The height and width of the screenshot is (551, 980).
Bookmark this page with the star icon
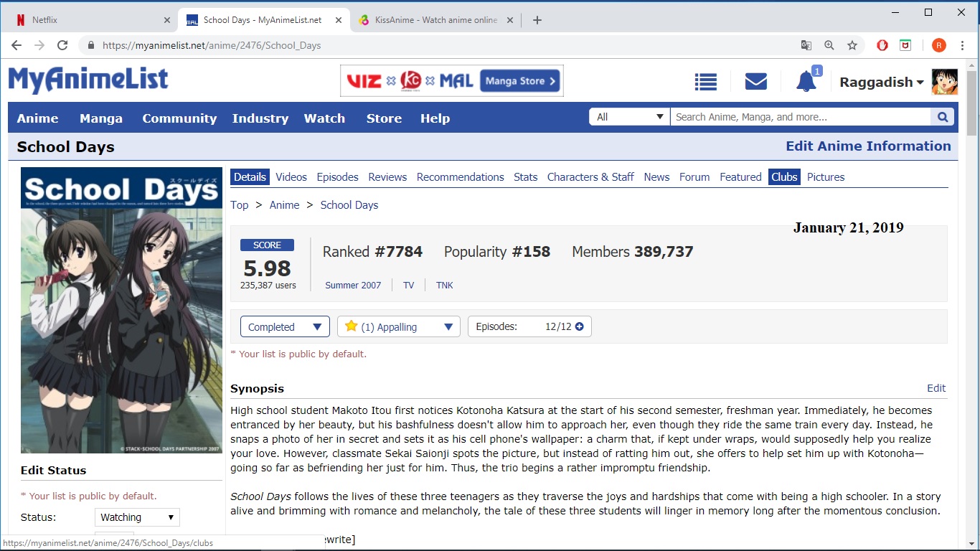pos(852,45)
